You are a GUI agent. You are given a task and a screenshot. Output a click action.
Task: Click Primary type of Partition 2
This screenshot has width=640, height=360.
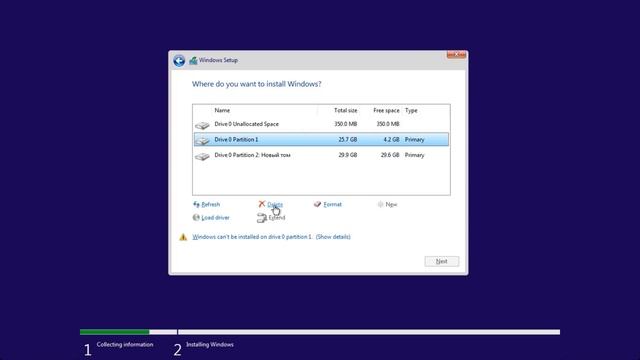414,155
